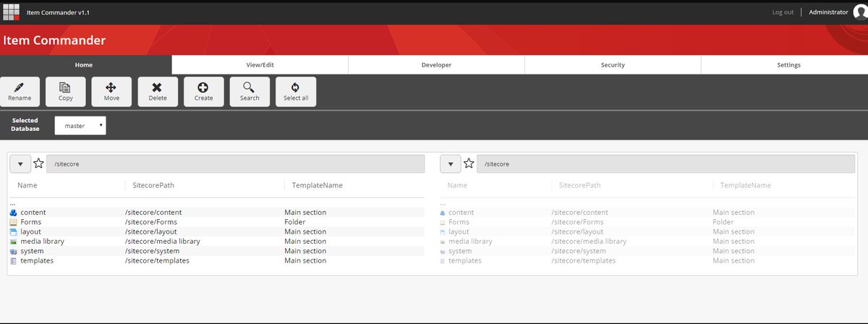Image resolution: width=868 pixels, height=324 pixels.
Task: Open the Settings tab
Action: click(x=788, y=64)
